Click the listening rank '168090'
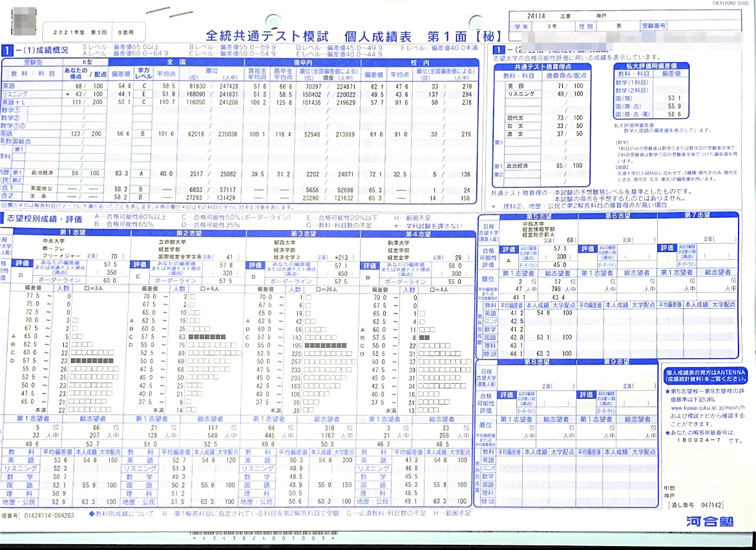 coord(196,94)
